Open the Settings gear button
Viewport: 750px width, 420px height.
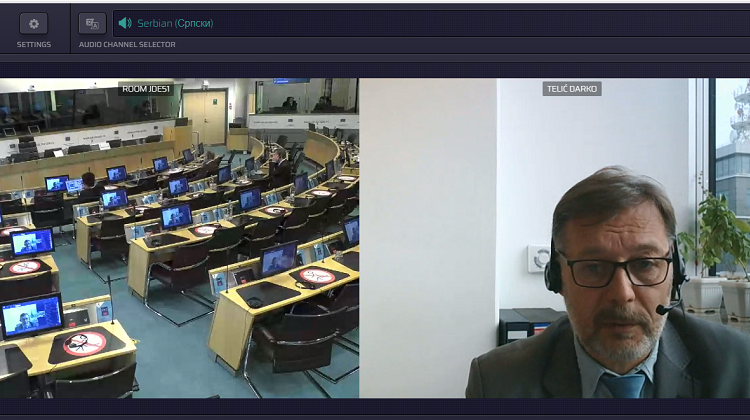33,23
